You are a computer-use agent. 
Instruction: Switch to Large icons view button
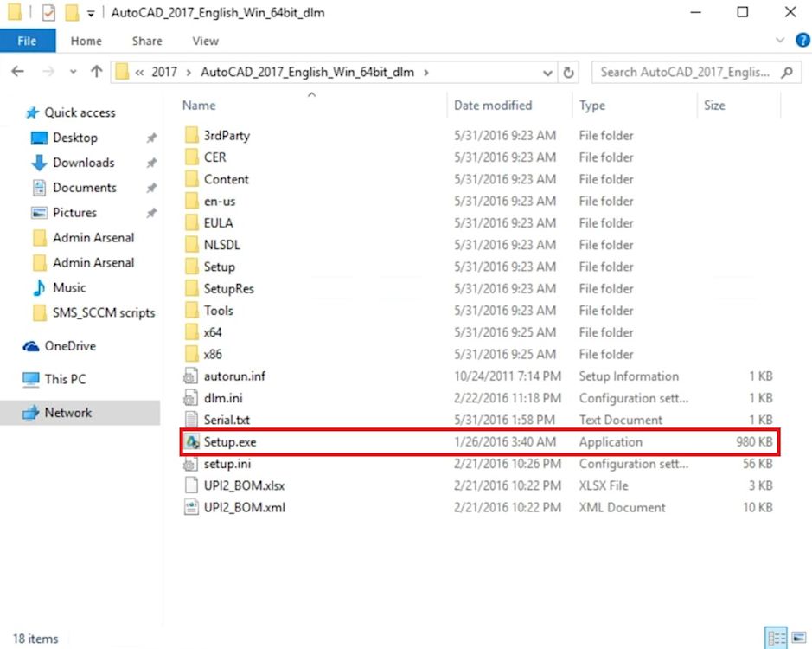798,638
